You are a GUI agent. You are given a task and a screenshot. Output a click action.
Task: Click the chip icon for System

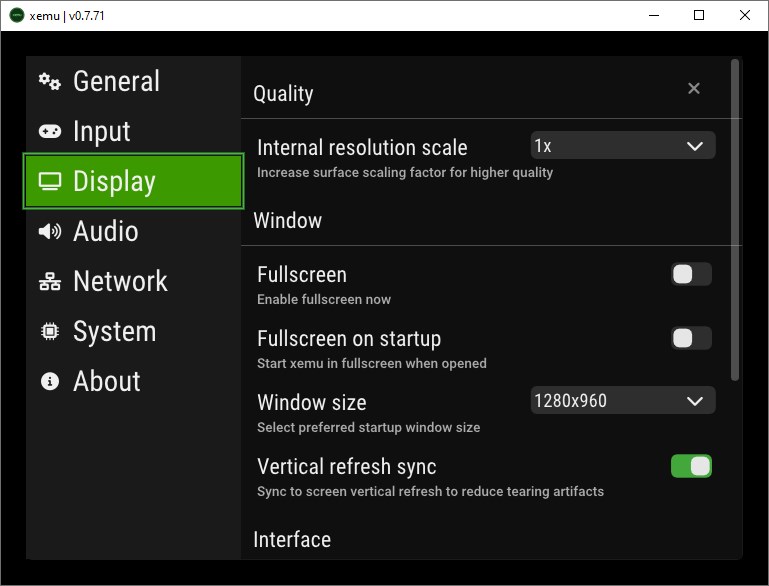(x=49, y=331)
